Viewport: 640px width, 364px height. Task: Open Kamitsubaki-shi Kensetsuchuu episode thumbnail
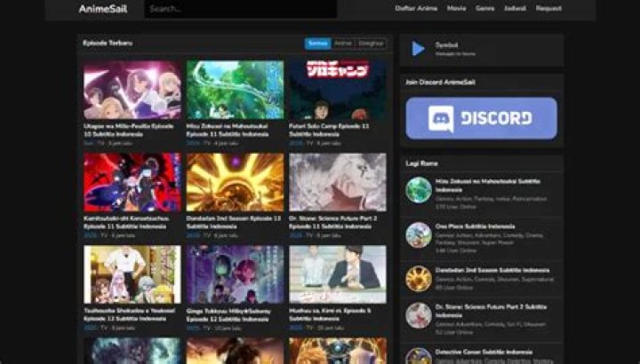pyautogui.click(x=132, y=182)
